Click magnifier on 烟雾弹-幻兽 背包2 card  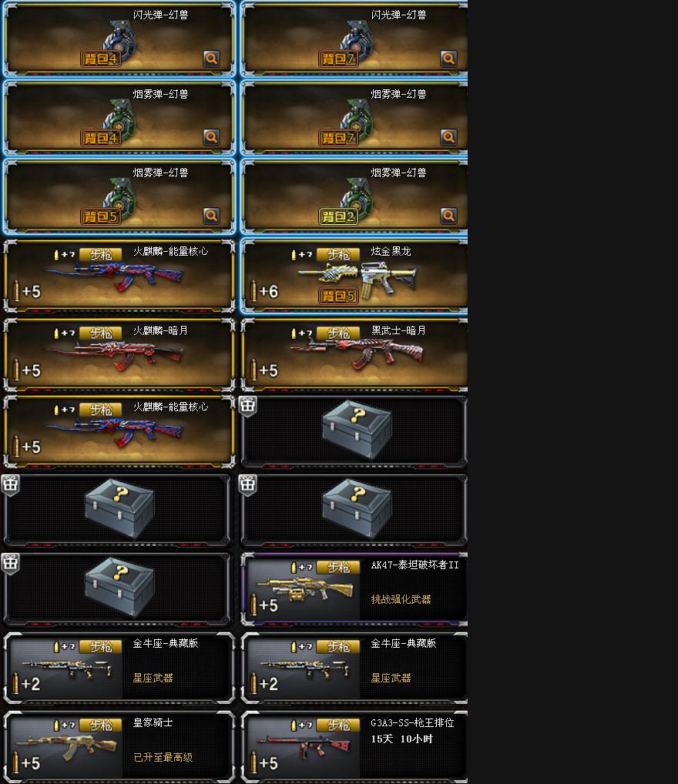tap(448, 216)
